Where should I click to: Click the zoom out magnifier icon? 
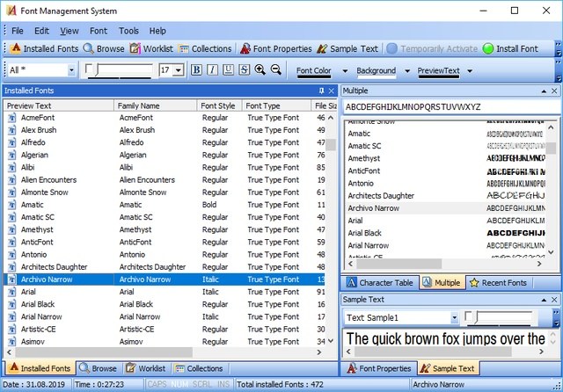(275, 69)
